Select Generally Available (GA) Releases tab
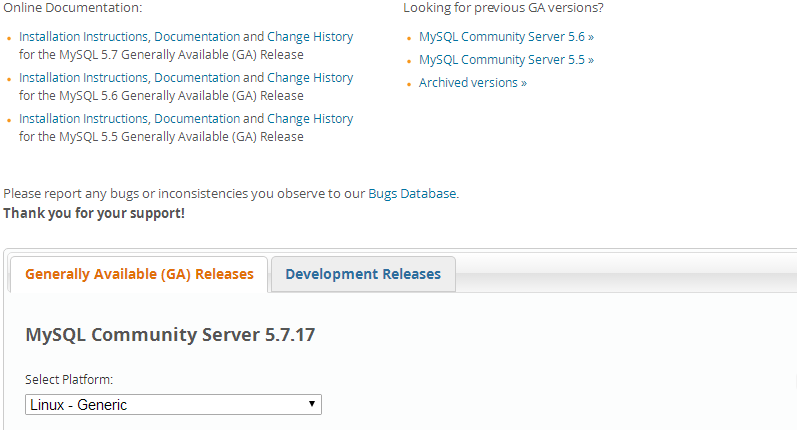The image size is (797, 430). coord(139,274)
